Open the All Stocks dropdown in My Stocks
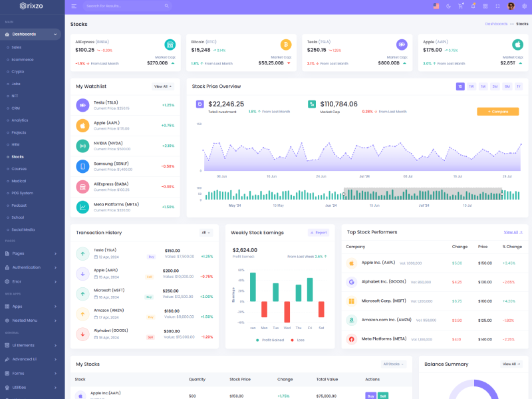The height and width of the screenshot is (399, 532). tap(393, 364)
